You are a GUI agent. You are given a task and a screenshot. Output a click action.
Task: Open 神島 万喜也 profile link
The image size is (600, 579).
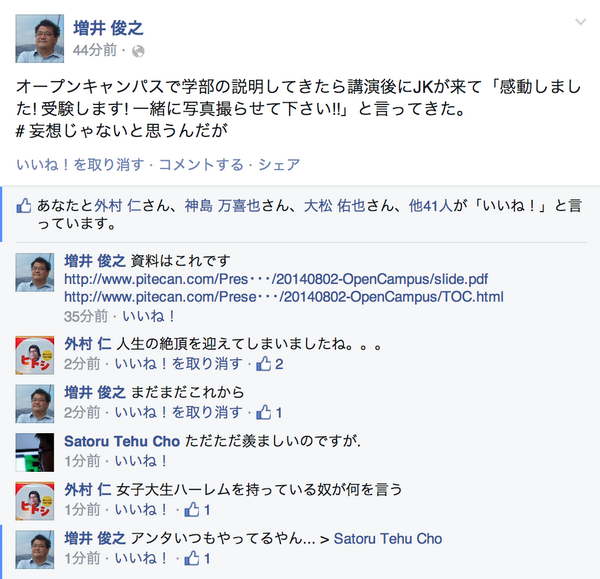coord(222,206)
